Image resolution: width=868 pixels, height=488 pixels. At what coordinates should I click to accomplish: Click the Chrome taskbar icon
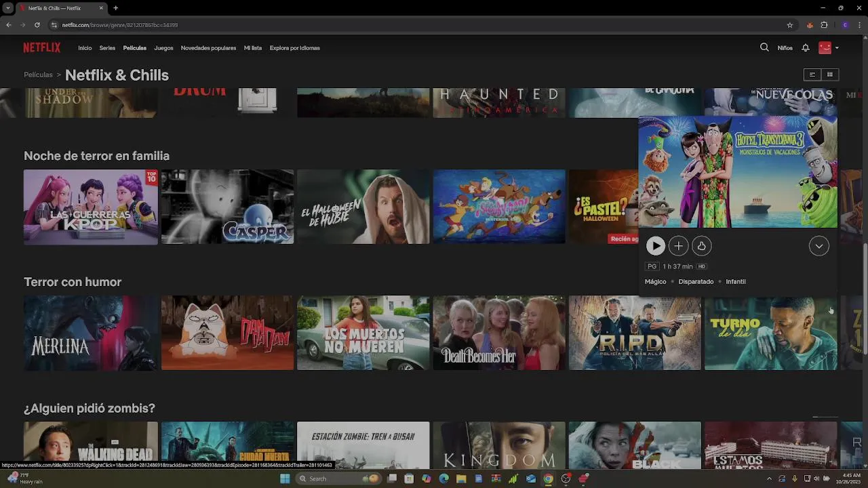point(548,479)
